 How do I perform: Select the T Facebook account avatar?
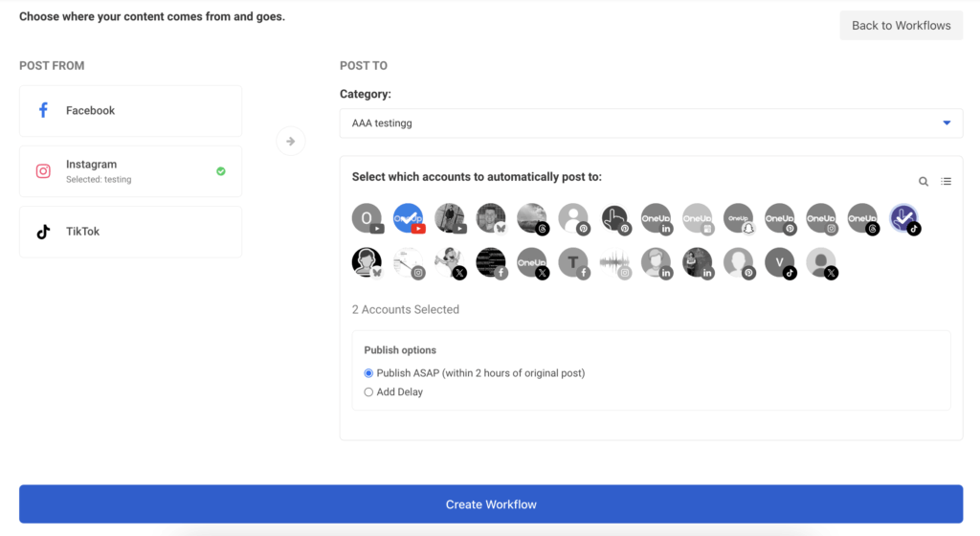[574, 263]
